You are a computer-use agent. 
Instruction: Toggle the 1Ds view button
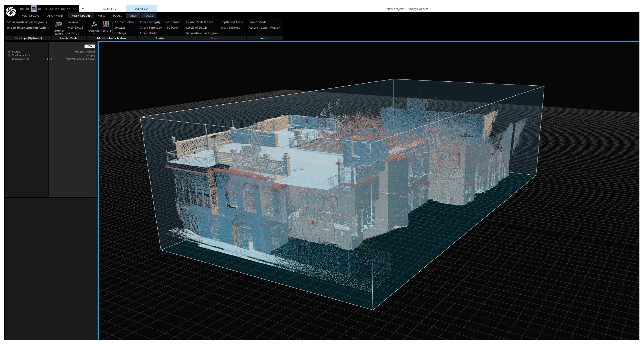[x=89, y=46]
